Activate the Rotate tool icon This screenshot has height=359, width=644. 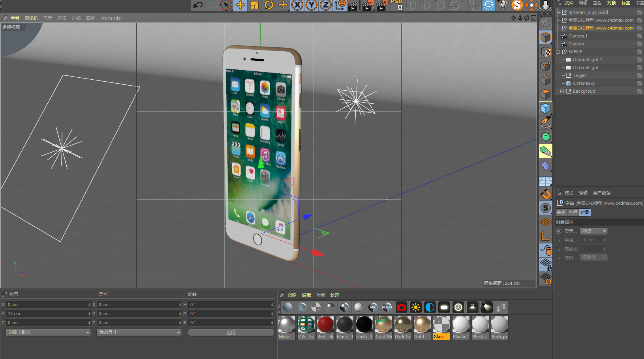click(x=269, y=5)
